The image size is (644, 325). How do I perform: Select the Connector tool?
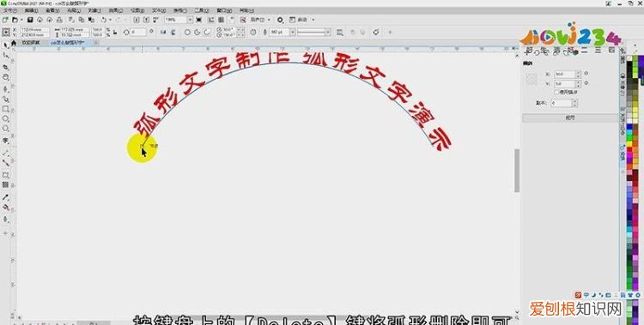tap(6, 163)
